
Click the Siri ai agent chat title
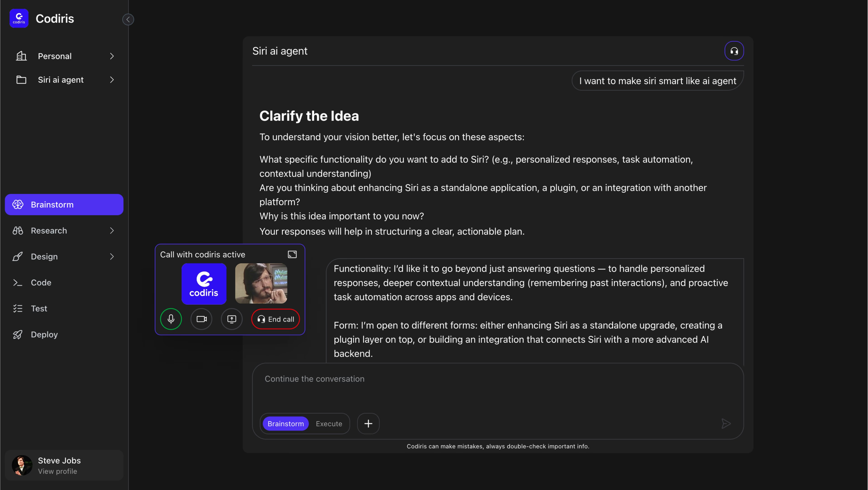280,51
